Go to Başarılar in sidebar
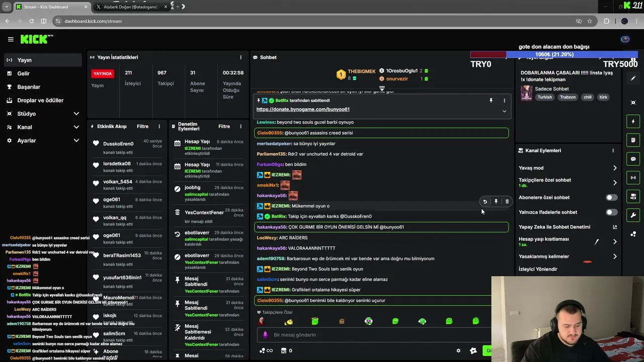Screen dimensions: 644x362 click(42, 87)
